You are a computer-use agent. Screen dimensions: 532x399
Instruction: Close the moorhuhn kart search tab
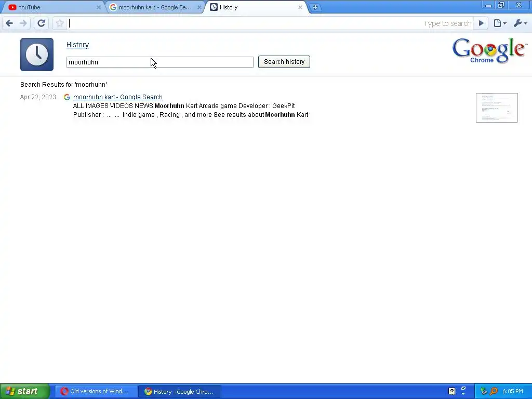coord(199,7)
